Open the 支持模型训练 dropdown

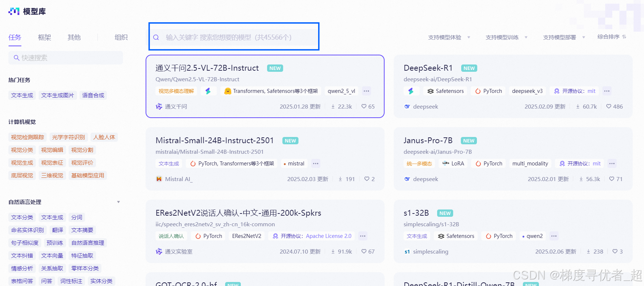pos(506,37)
